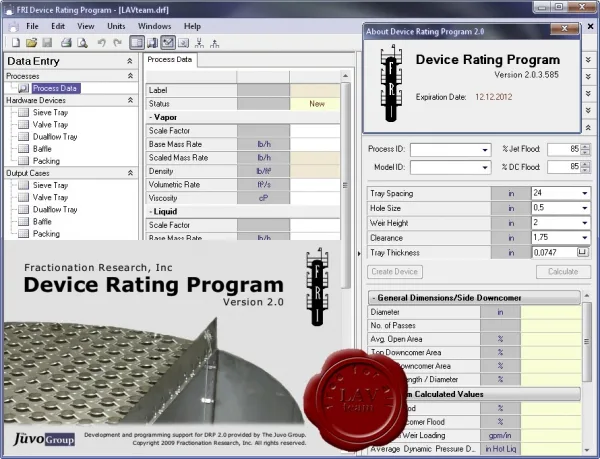The height and width of the screenshot is (459, 600).
Task: Click the Print toolbar icon
Action: (66, 42)
